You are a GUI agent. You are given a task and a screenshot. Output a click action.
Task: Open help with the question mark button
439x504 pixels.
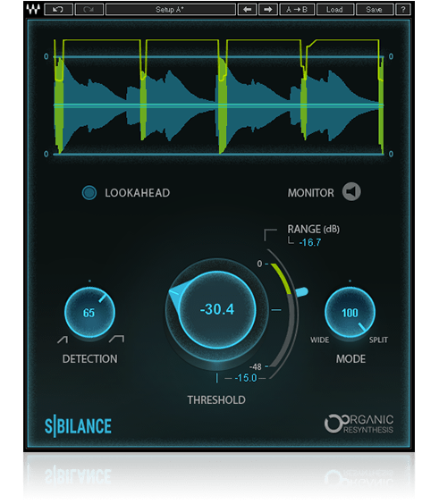coord(403,9)
